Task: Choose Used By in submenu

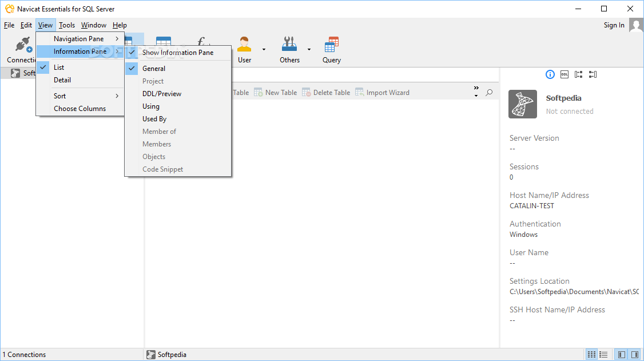Action: point(178,119)
